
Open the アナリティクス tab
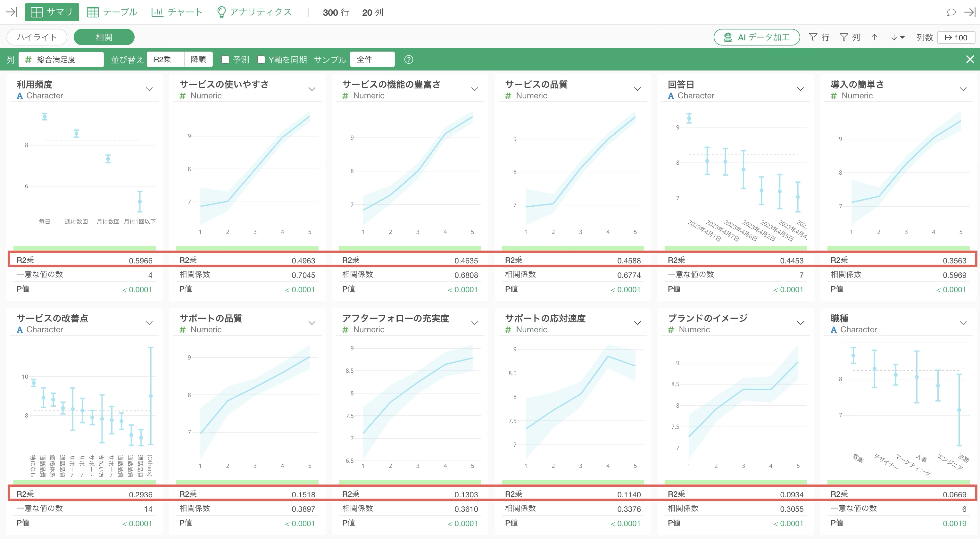pyautogui.click(x=254, y=12)
